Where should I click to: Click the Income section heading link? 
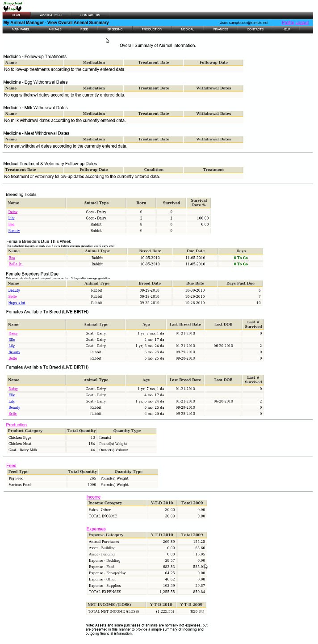[93, 497]
